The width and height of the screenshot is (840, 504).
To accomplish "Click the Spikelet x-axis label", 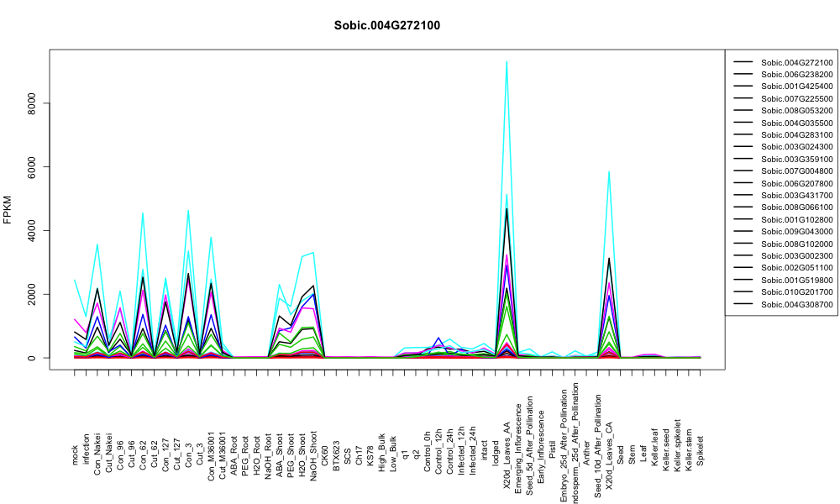I will pyautogui.click(x=701, y=450).
